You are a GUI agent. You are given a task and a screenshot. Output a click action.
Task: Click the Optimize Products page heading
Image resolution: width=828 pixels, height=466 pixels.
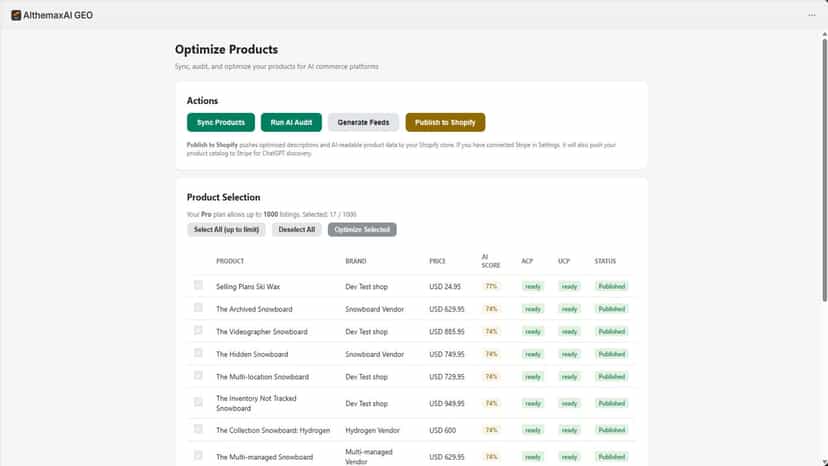[227, 50]
